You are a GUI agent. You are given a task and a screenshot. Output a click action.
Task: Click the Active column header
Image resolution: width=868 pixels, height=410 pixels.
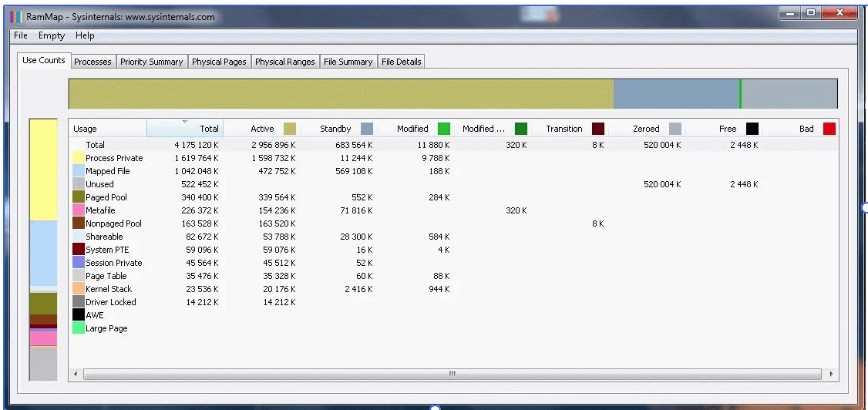tap(262, 129)
